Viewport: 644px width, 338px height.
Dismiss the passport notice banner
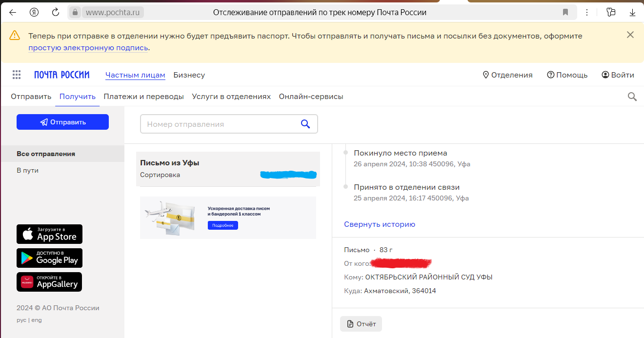pyautogui.click(x=630, y=35)
